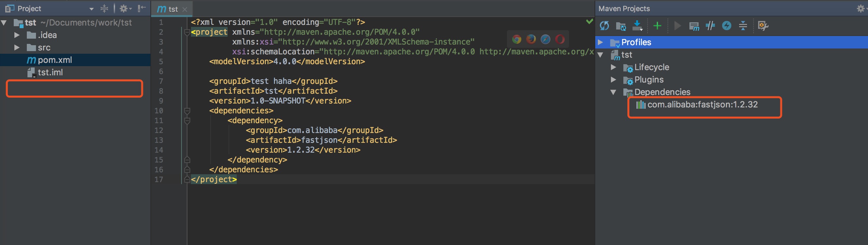Screen dimensions: 868x245
Task: Open Maven Projects panel gear menu
Action: 861,9
